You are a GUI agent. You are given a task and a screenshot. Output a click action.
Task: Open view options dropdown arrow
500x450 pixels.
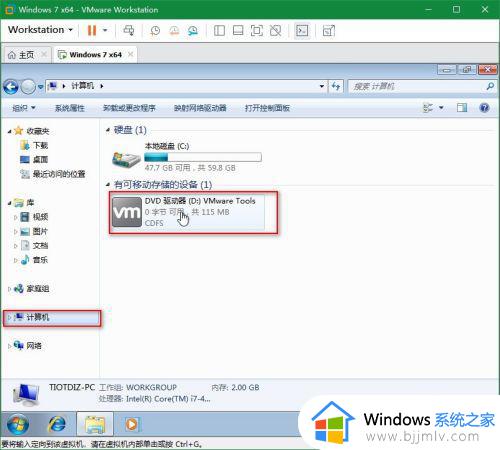(441, 108)
